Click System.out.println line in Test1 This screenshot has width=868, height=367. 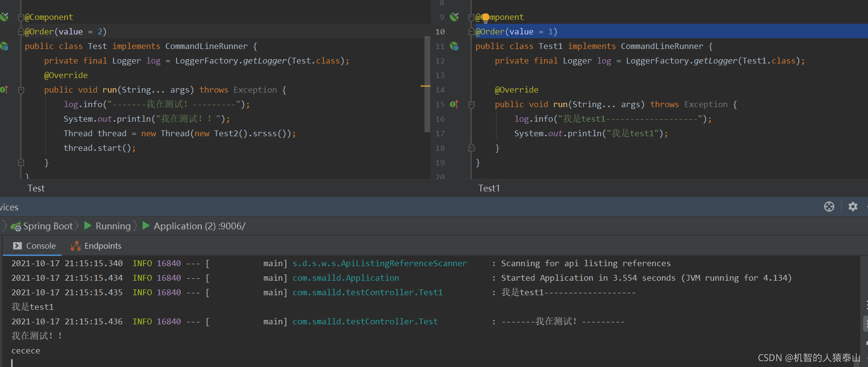tap(591, 133)
